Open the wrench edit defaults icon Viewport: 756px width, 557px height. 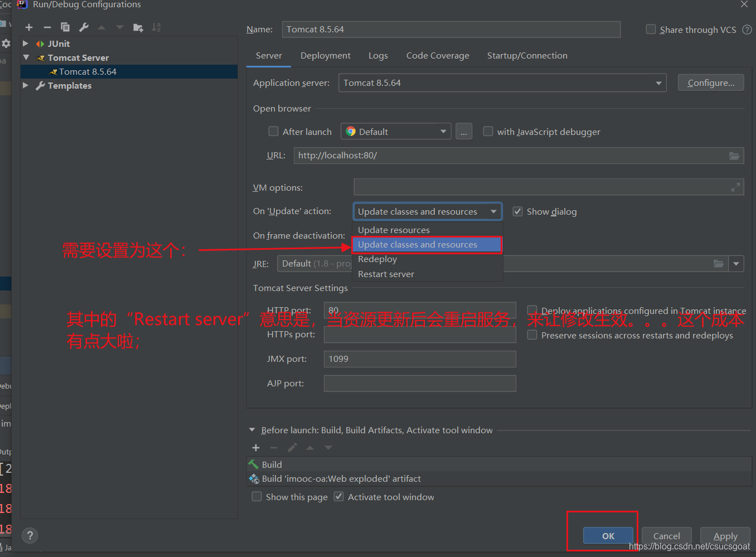tap(84, 27)
